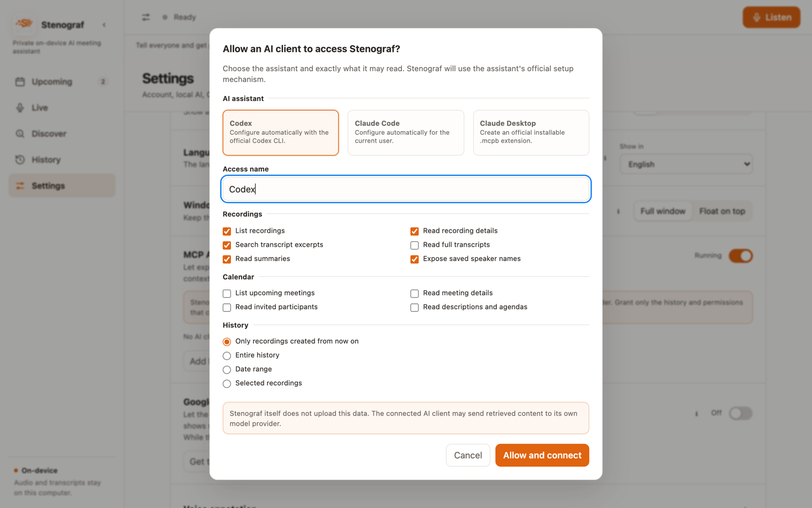This screenshot has height=508, width=812.
Task: Open Discover in the sidebar
Action: coord(62,134)
